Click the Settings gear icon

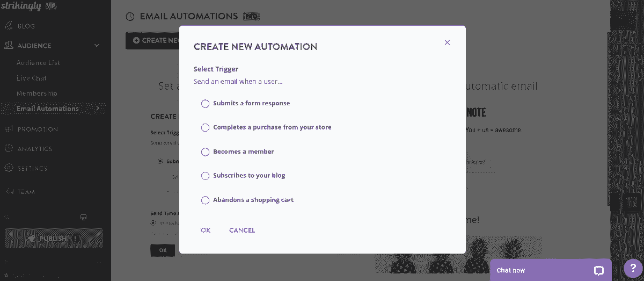click(x=9, y=168)
